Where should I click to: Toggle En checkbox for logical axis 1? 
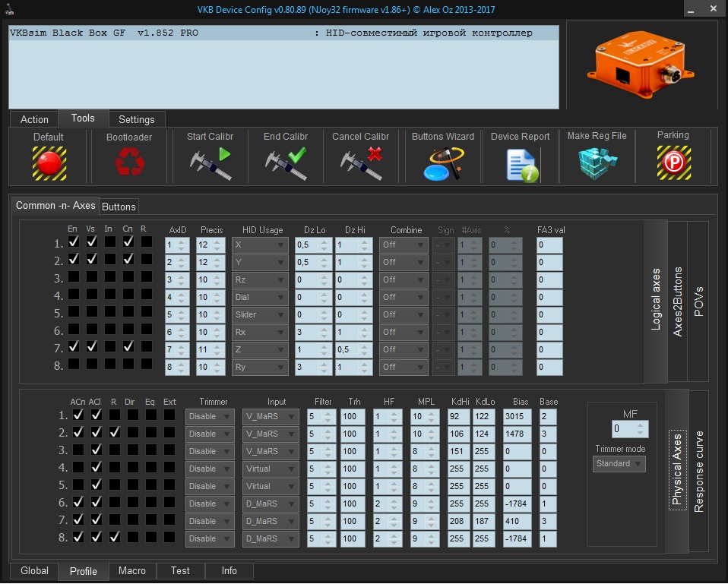pos(74,241)
